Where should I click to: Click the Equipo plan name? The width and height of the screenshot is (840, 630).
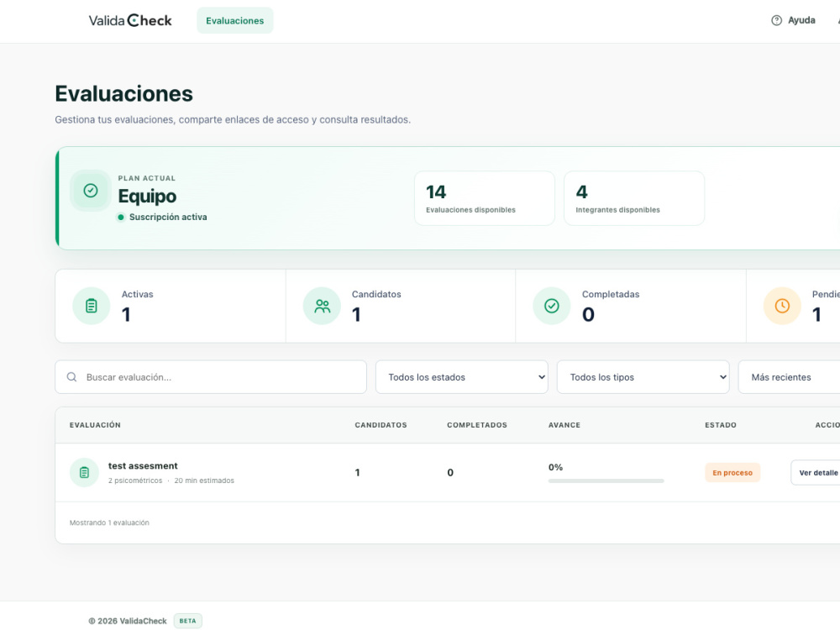click(x=147, y=196)
